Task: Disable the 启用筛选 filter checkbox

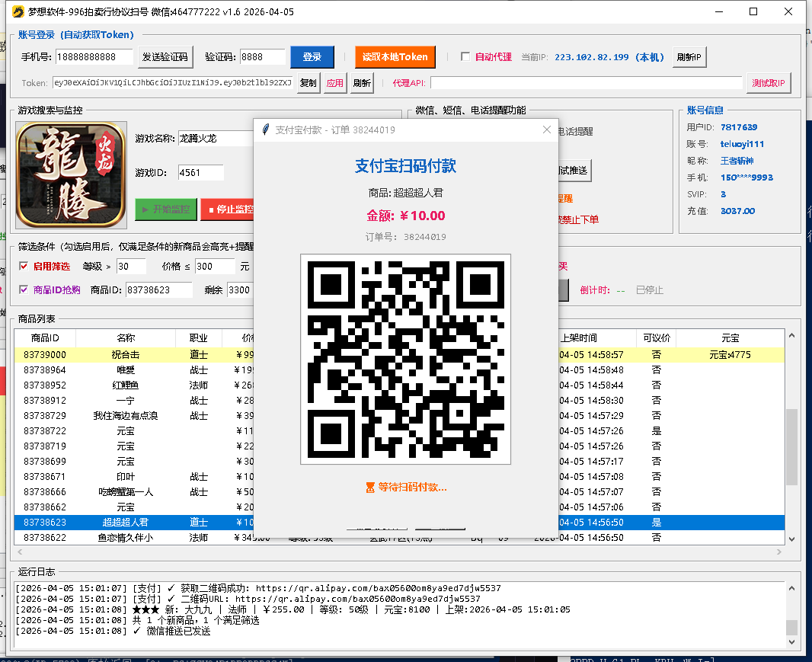Action: click(x=24, y=266)
